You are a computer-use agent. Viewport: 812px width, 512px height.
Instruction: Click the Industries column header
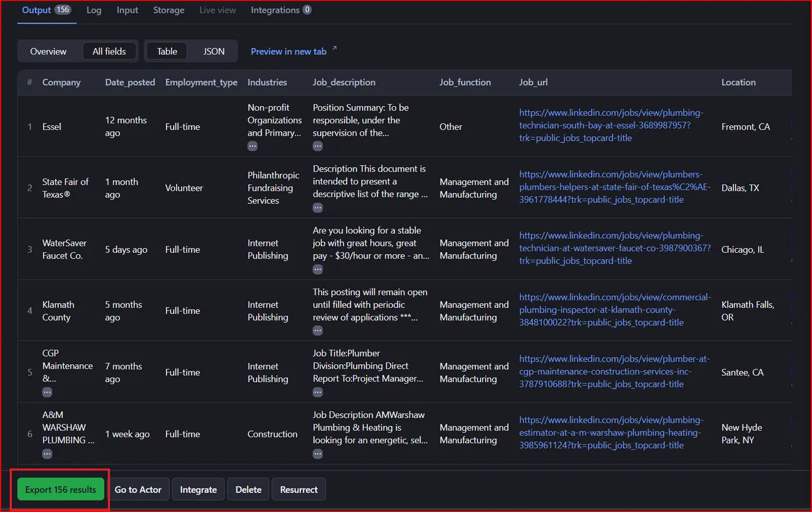[x=267, y=82]
